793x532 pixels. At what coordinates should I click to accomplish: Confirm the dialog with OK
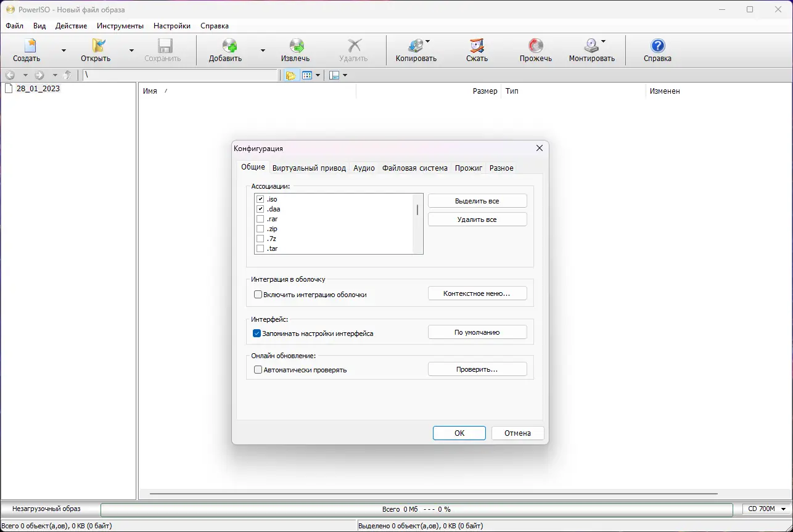click(459, 433)
